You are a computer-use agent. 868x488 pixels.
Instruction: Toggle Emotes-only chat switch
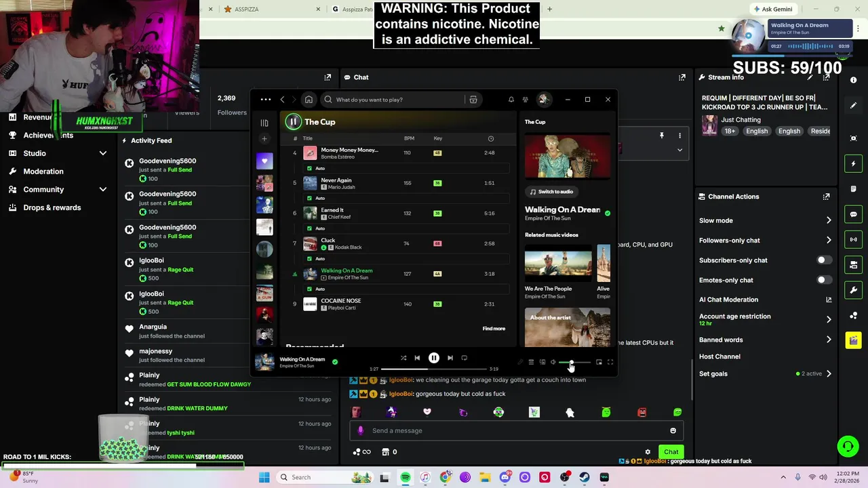point(823,280)
